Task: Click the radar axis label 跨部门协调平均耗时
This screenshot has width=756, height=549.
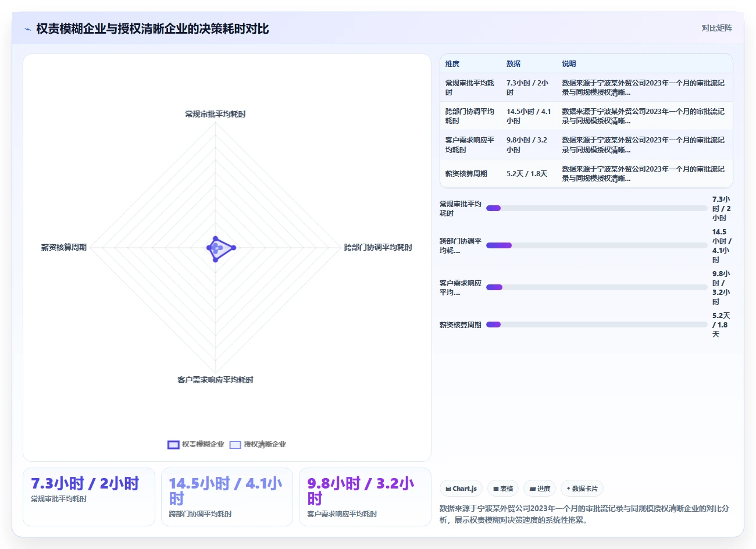Action: (378, 247)
